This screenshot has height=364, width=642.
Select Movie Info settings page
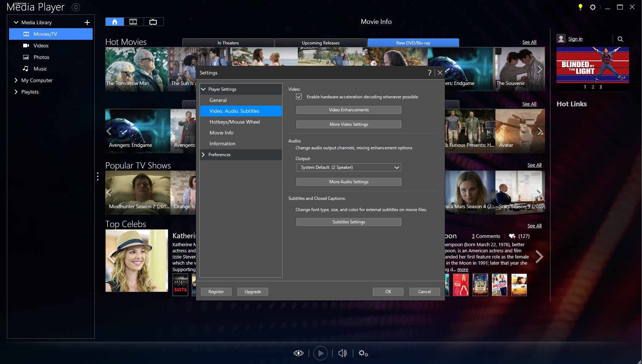tap(241, 133)
